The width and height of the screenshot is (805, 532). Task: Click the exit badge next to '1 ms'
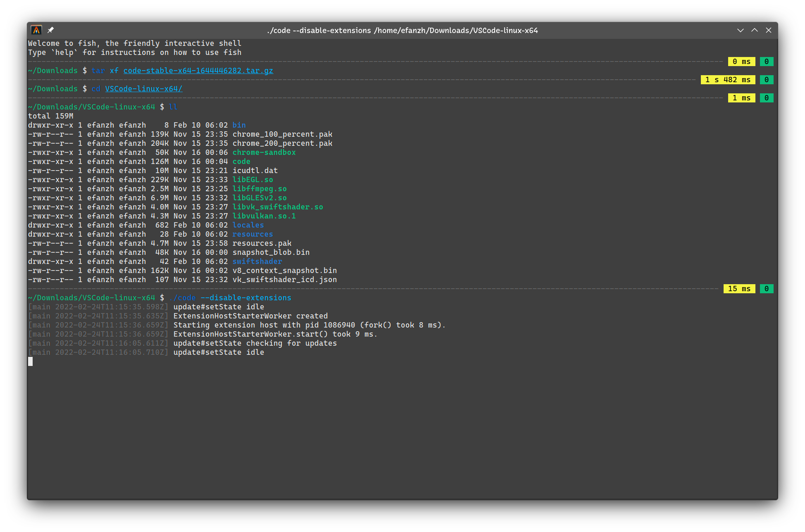click(767, 97)
